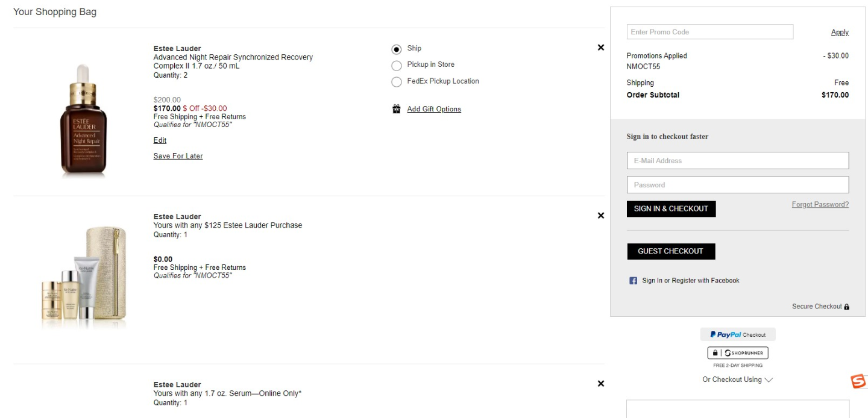Remove the $125 Estee Lauder Purchase gift
The width and height of the screenshot is (868, 418).
pyautogui.click(x=600, y=216)
